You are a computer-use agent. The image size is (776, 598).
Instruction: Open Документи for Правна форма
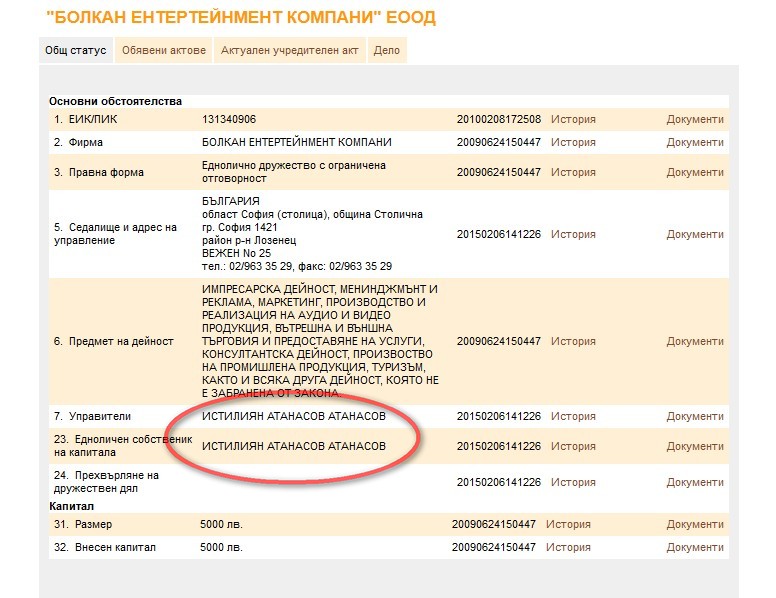(694, 172)
